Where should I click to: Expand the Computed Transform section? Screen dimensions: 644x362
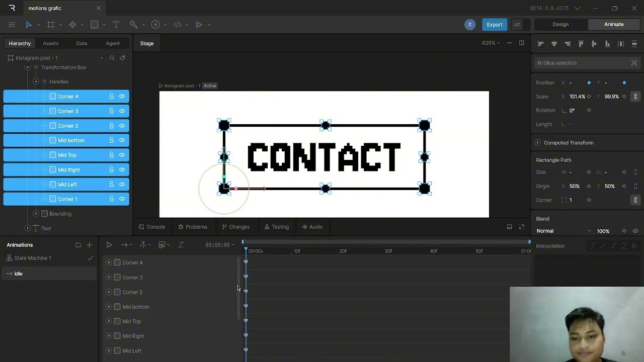point(537,143)
